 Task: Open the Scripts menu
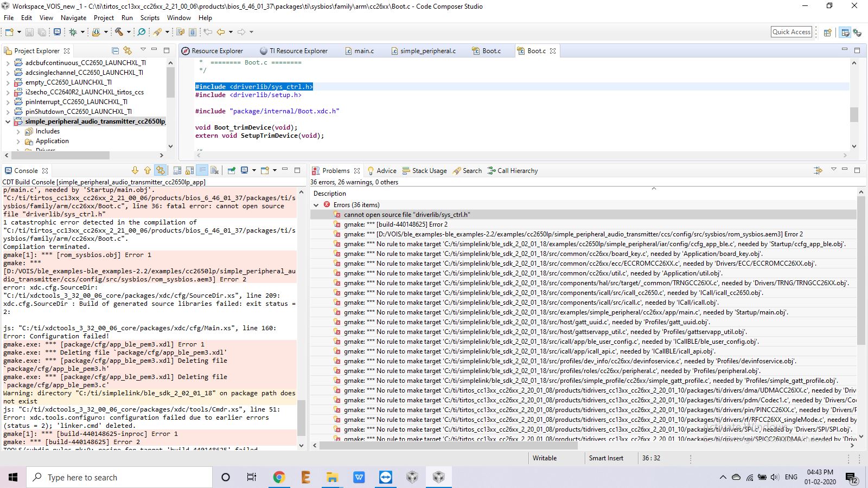(x=150, y=18)
